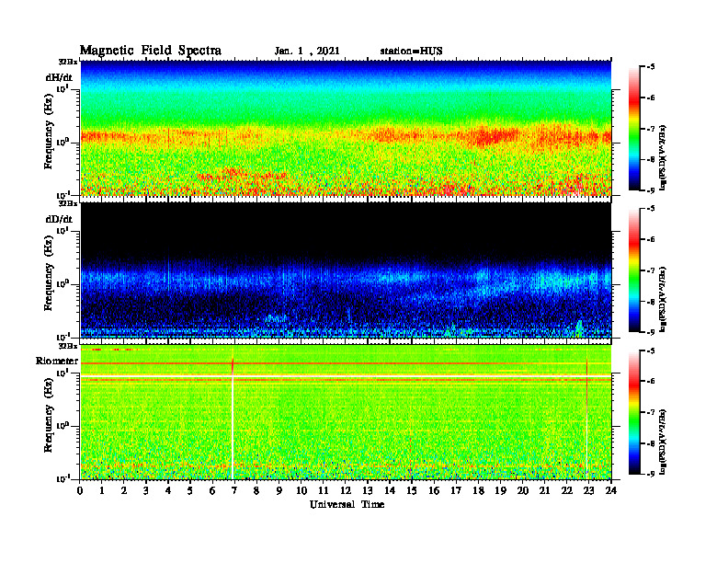Image resolution: width=728 pixels, height=563 pixels.
Task: Click the "Magnetic Field Spectra" title
Action: point(151,51)
